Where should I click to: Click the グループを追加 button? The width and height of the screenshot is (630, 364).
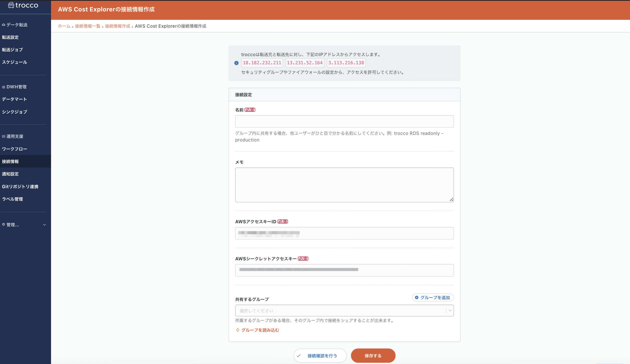433,297
